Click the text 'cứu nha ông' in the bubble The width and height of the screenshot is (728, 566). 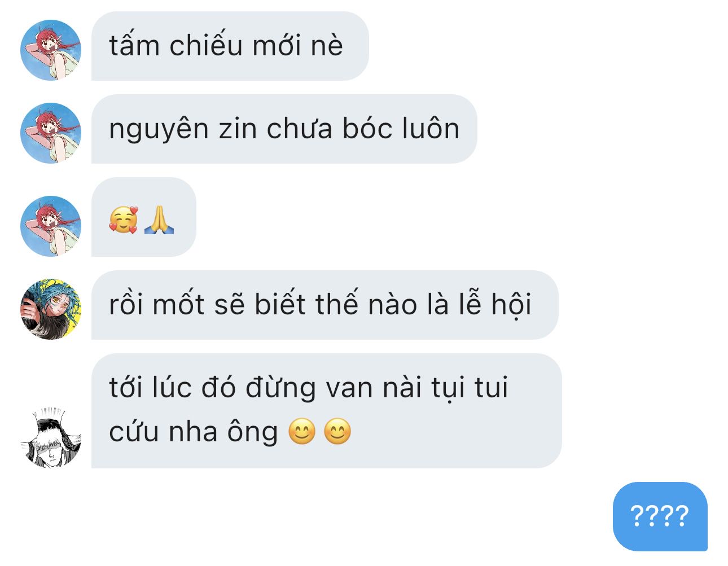pos(193,432)
